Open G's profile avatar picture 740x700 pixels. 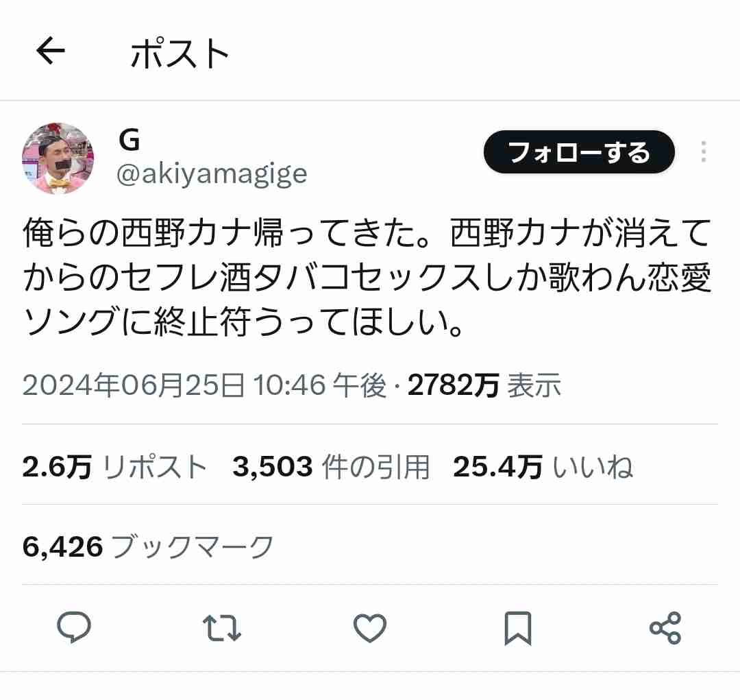[x=58, y=158]
